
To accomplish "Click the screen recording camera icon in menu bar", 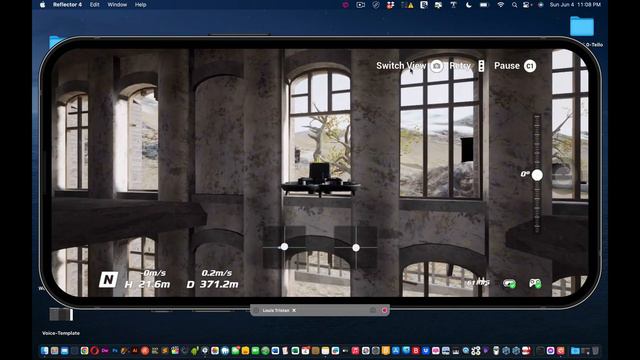I will [360, 5].
